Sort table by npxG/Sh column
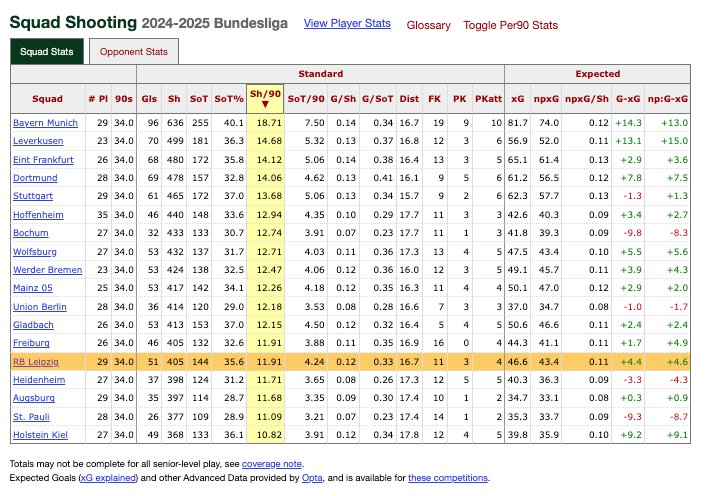The image size is (709, 496). (587, 99)
